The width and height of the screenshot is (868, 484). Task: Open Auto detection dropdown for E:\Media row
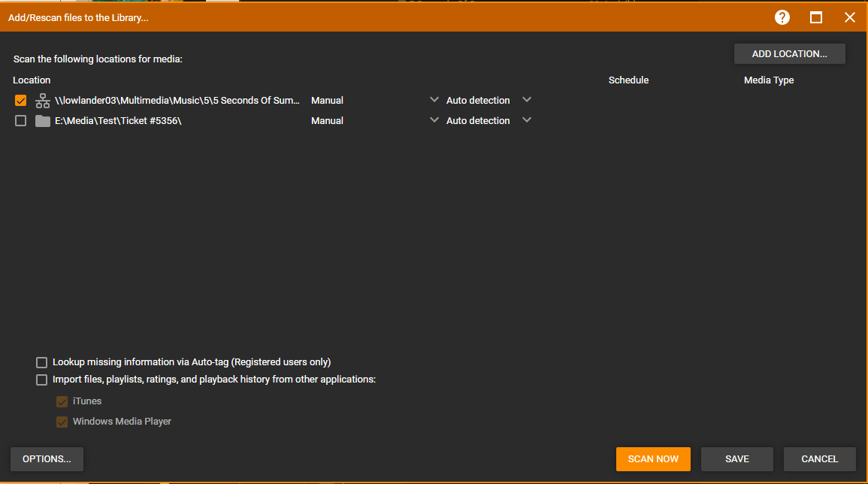pyautogui.click(x=527, y=120)
